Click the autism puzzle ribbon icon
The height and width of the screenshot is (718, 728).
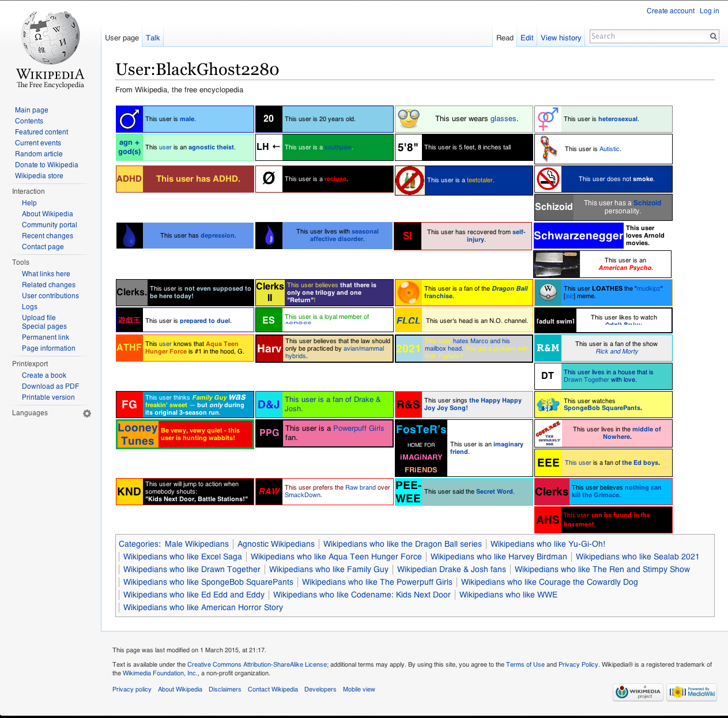pyautogui.click(x=548, y=149)
